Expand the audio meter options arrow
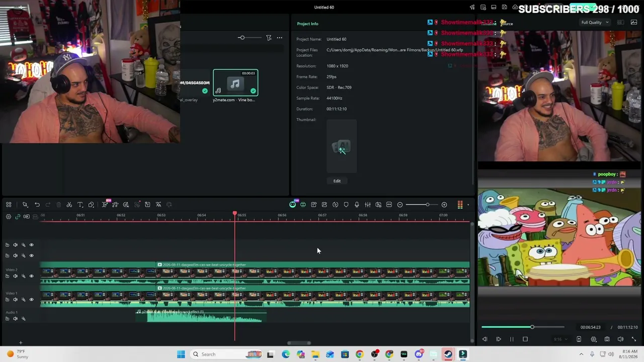 click(x=468, y=205)
